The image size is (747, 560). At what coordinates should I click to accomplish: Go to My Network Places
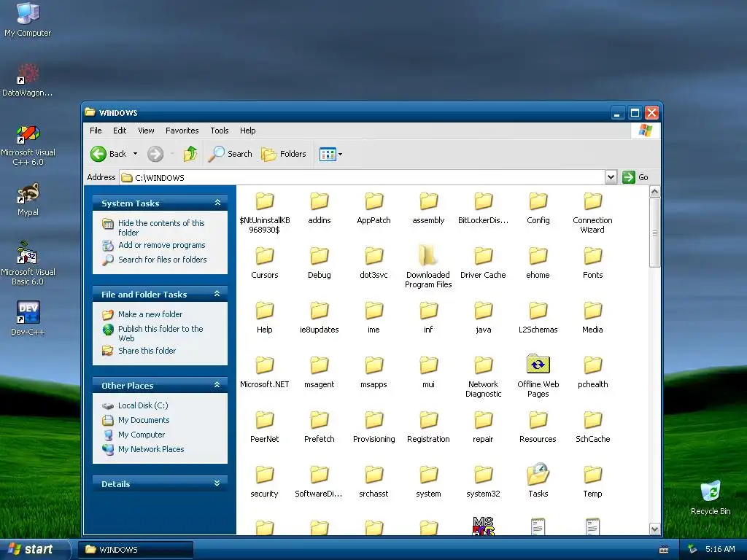click(x=151, y=449)
